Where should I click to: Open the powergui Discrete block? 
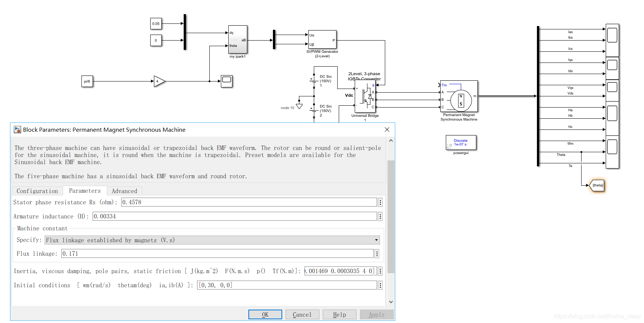pos(461,143)
